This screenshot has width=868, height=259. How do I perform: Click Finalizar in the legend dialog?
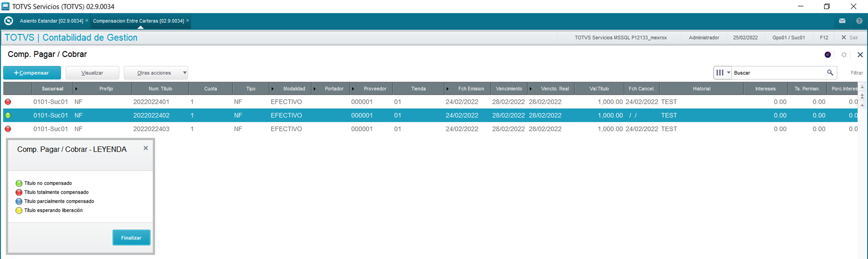tap(131, 238)
